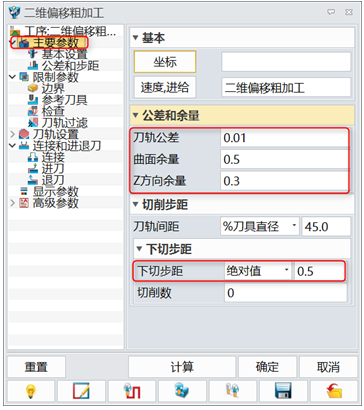
Task: Click the icon beside 高级参数
Action: click(x=24, y=203)
